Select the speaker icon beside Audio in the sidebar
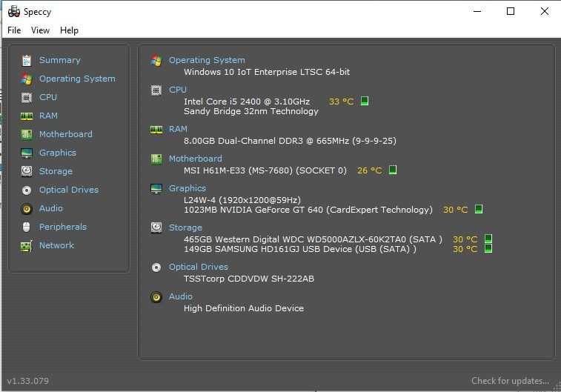561x392 pixels. coord(27,208)
